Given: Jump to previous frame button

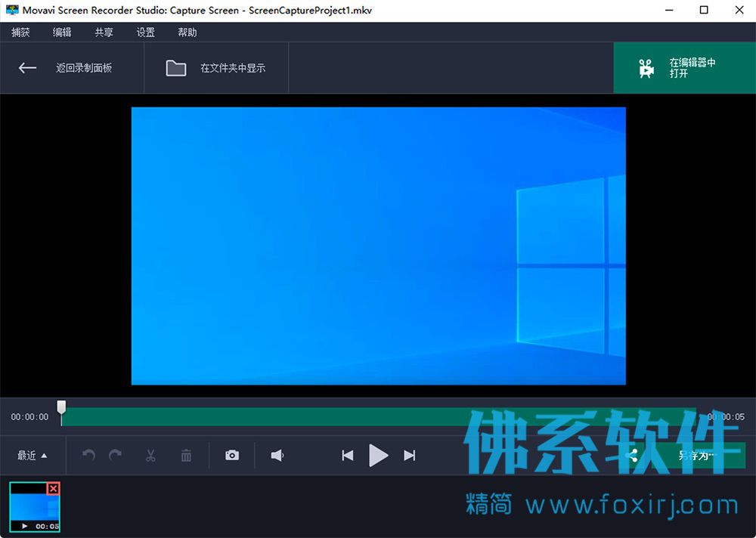Looking at the screenshot, I should pyautogui.click(x=348, y=455).
